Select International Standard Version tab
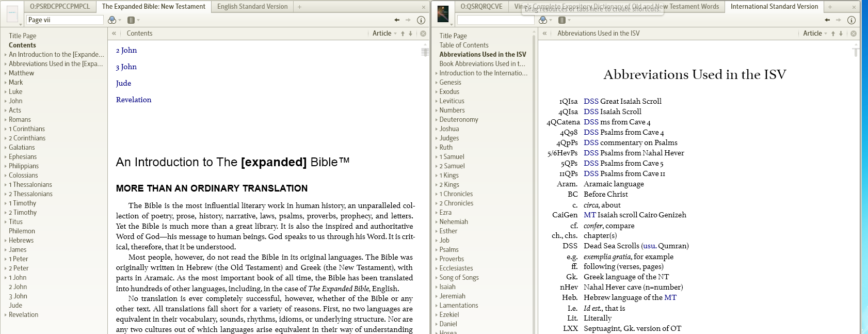Viewport: 868px width, 334px height. pos(774,7)
